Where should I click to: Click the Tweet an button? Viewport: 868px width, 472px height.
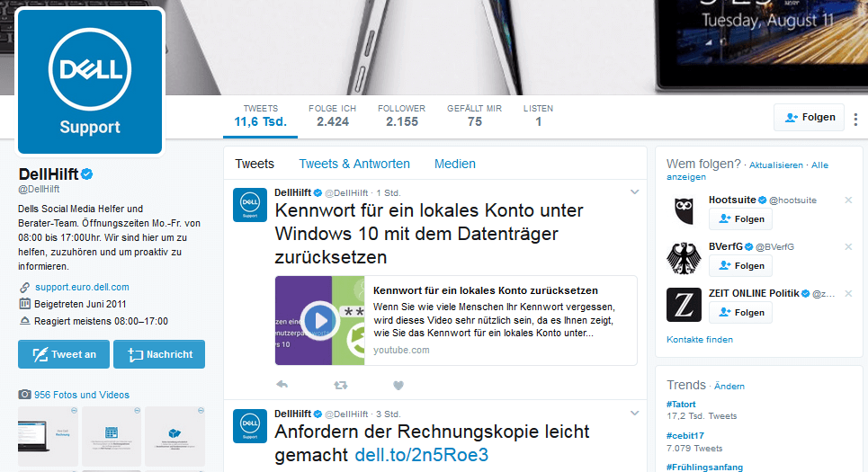coord(64,354)
